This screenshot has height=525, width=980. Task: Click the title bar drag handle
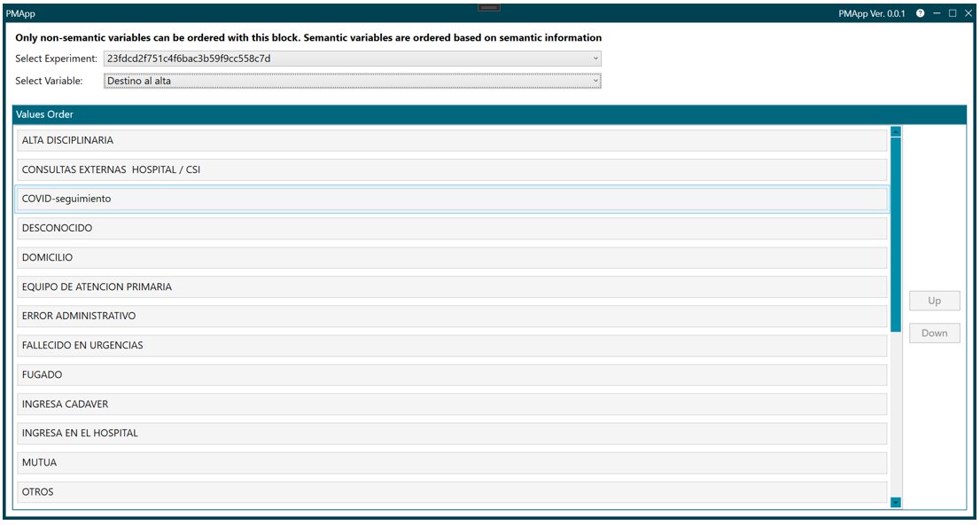click(489, 7)
